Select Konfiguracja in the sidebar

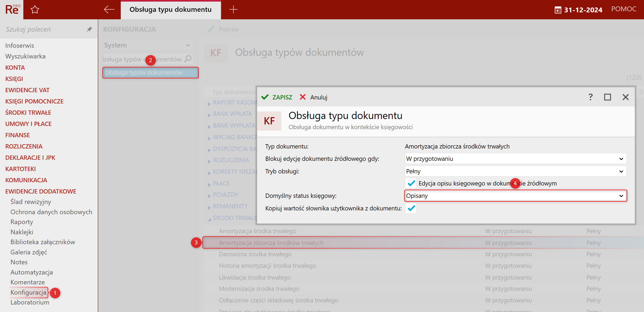pyautogui.click(x=28, y=292)
